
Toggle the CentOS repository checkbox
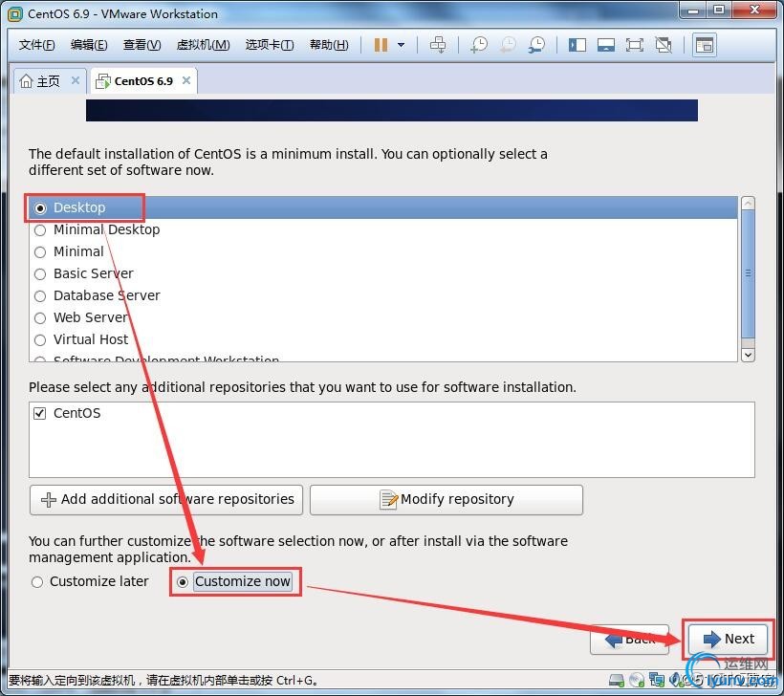(40, 414)
